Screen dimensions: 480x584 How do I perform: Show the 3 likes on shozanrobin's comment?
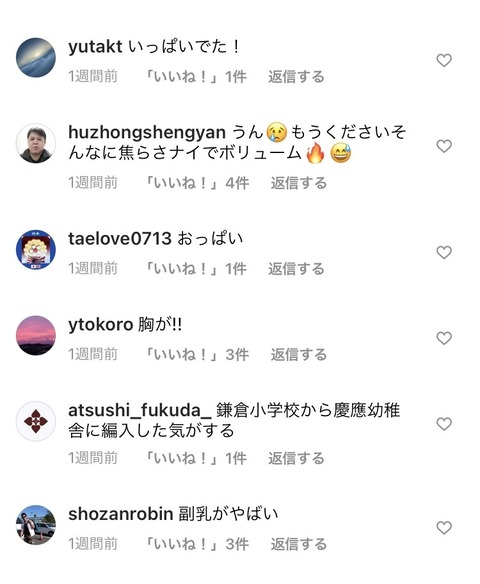point(196,544)
